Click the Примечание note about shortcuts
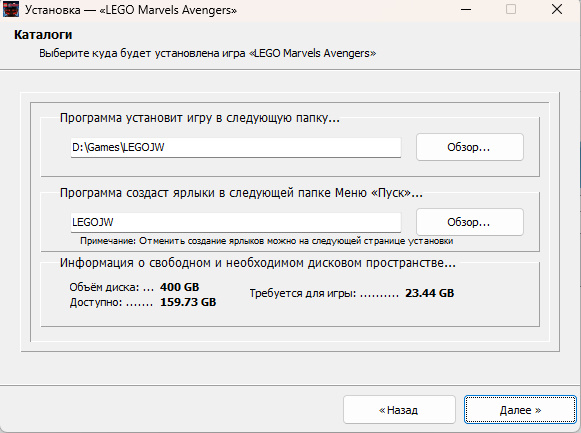 [266, 241]
